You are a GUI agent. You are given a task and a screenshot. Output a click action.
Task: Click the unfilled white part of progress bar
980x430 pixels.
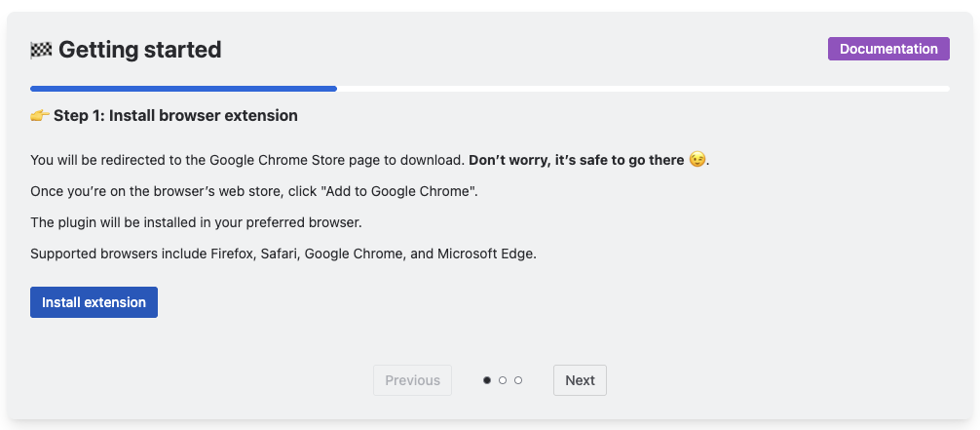(643, 89)
